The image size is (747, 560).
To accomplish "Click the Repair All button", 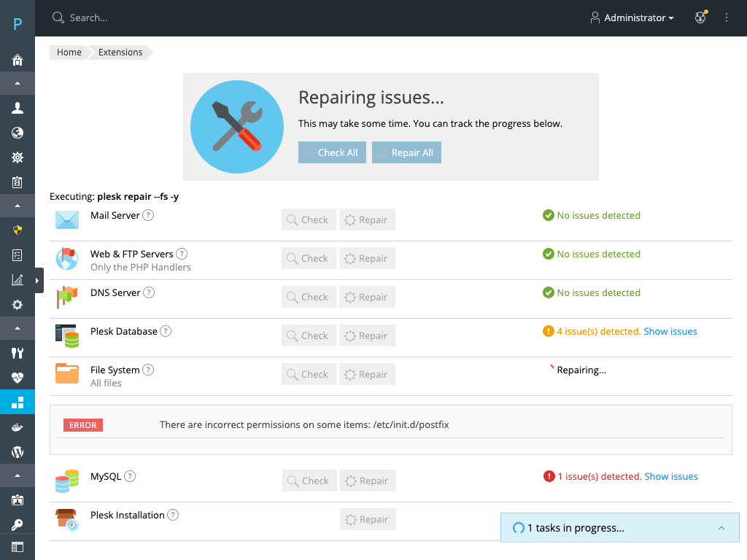I will 406,152.
